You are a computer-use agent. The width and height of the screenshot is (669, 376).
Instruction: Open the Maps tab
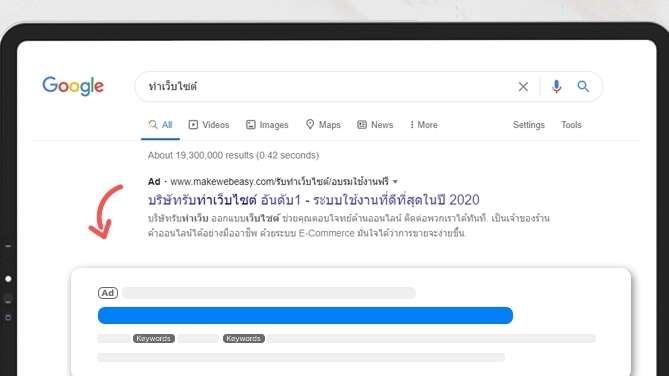click(323, 125)
